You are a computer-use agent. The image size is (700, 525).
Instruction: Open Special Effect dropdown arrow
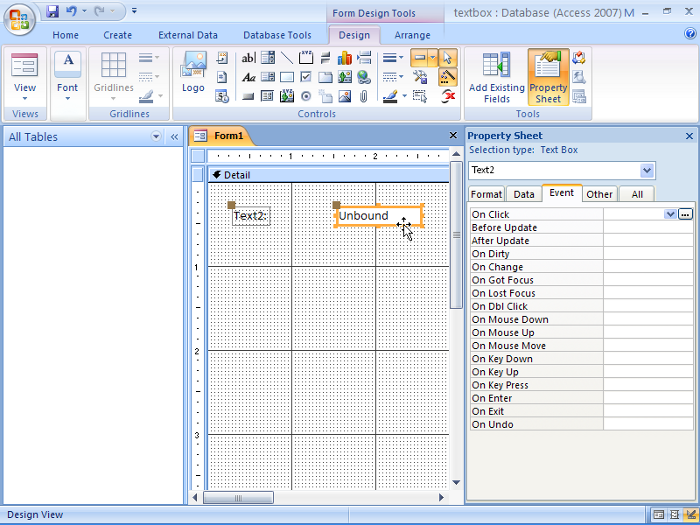[433, 58]
